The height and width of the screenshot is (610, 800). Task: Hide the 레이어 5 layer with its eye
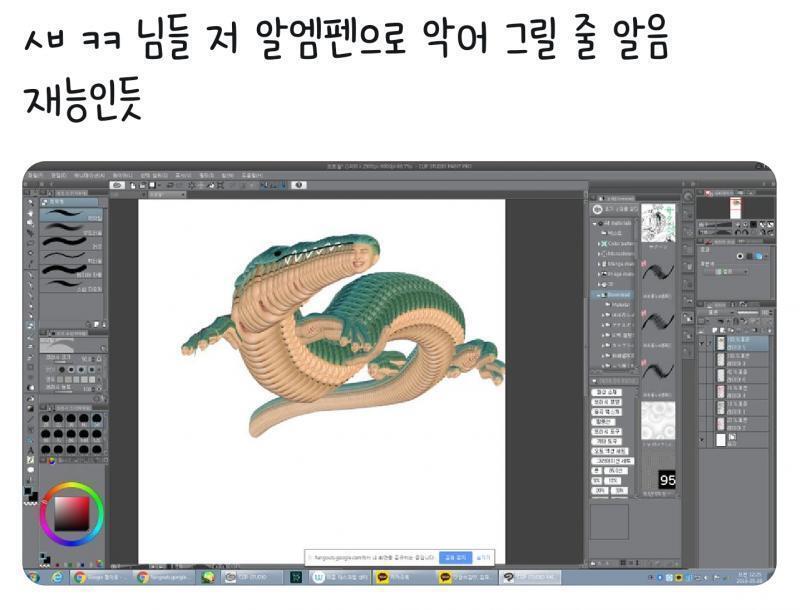(x=702, y=343)
